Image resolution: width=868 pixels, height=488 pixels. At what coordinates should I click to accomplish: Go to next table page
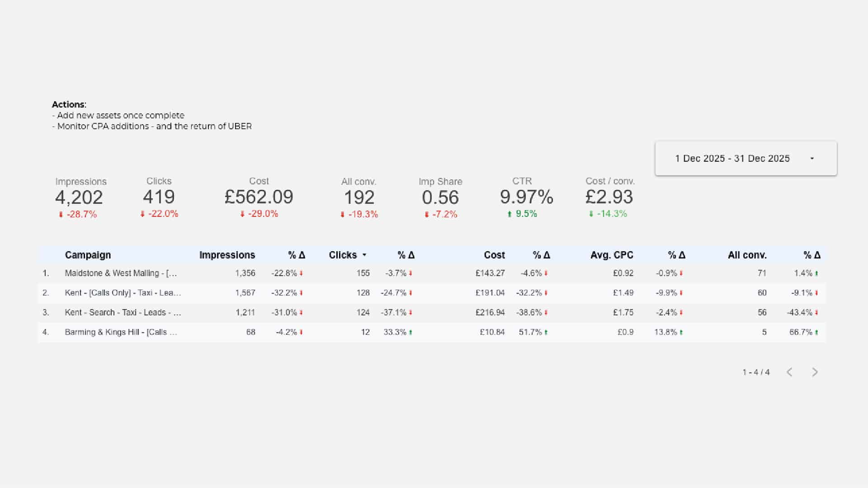[x=815, y=372]
